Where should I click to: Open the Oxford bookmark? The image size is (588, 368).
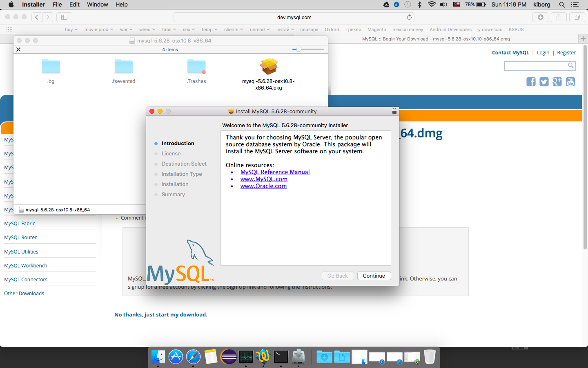pyautogui.click(x=332, y=29)
